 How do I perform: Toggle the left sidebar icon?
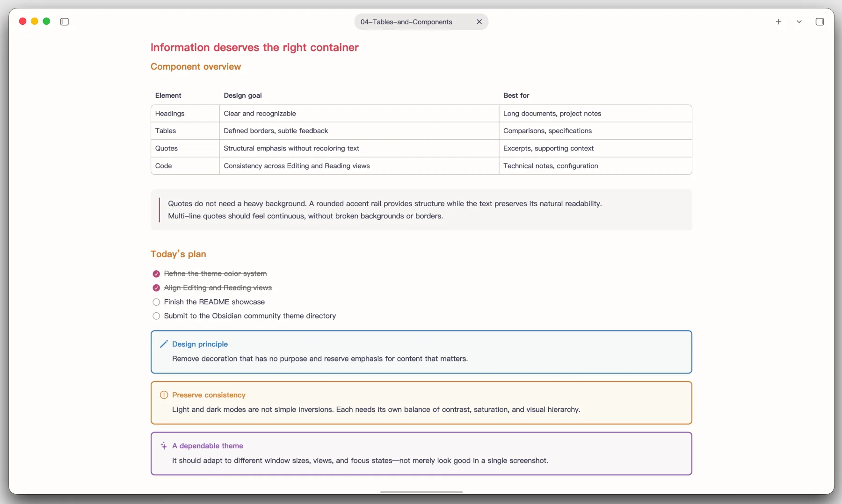(65, 22)
